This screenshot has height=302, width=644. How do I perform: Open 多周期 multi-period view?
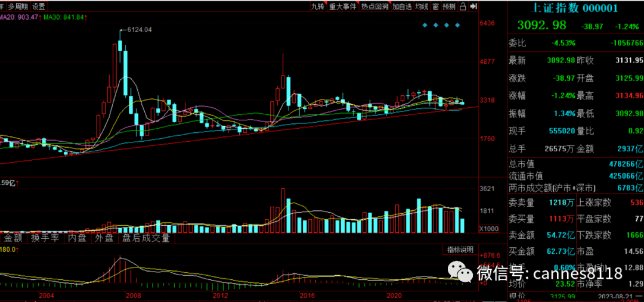[18, 6]
